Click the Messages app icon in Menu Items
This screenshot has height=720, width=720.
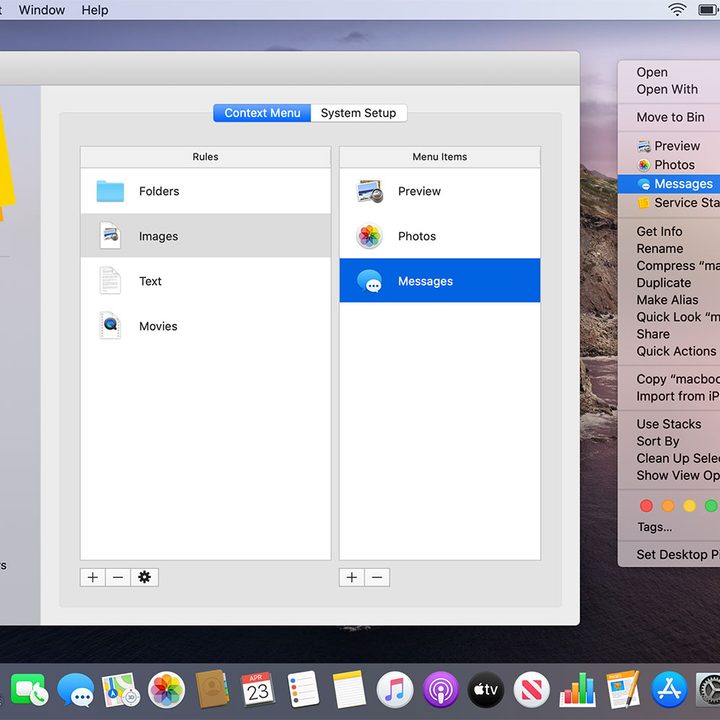[x=370, y=281]
